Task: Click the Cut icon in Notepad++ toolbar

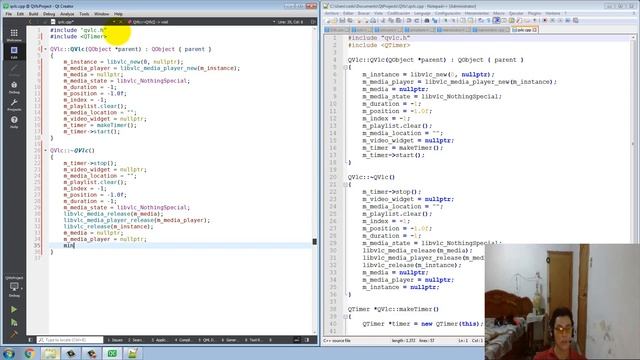Action: click(383, 20)
